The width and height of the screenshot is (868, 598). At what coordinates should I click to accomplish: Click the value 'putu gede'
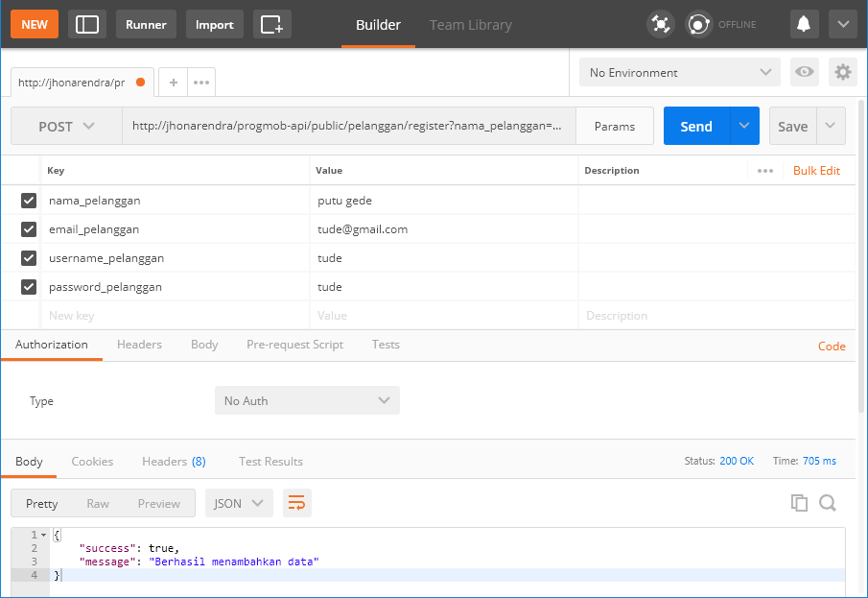344,201
